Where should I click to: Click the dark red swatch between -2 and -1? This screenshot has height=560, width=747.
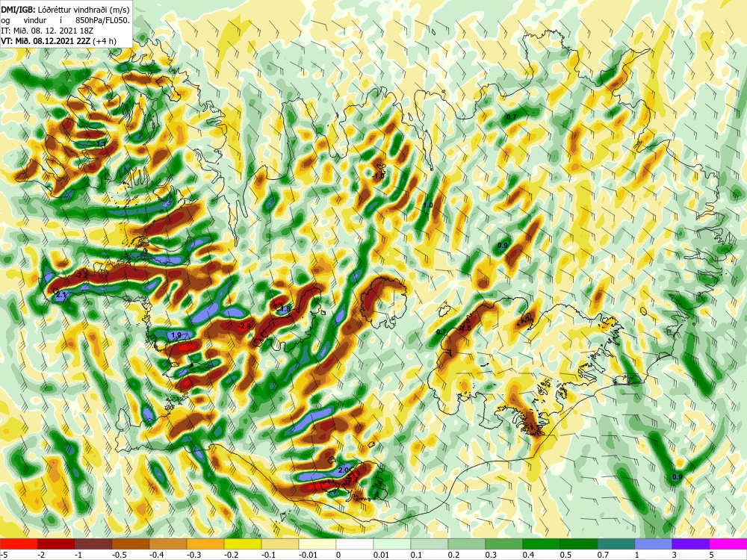click(x=56, y=544)
